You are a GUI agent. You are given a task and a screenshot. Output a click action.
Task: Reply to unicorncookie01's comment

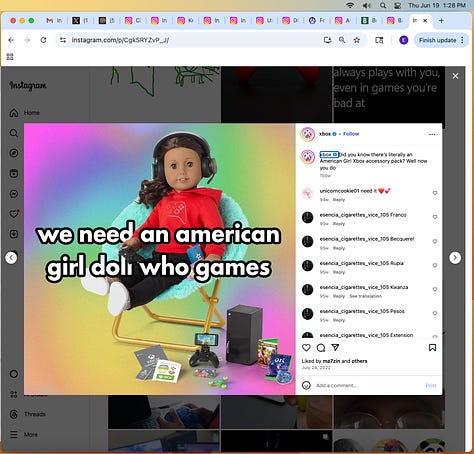339,200
